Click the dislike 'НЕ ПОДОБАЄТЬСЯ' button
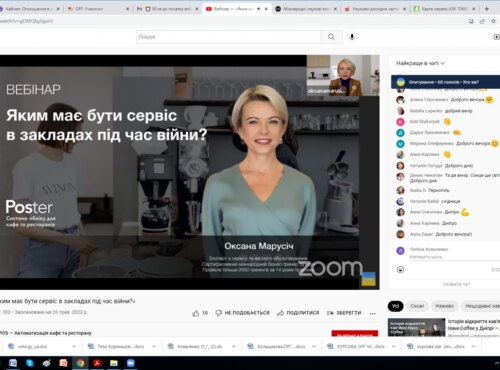This screenshot has width=500, height=370. coord(243,313)
